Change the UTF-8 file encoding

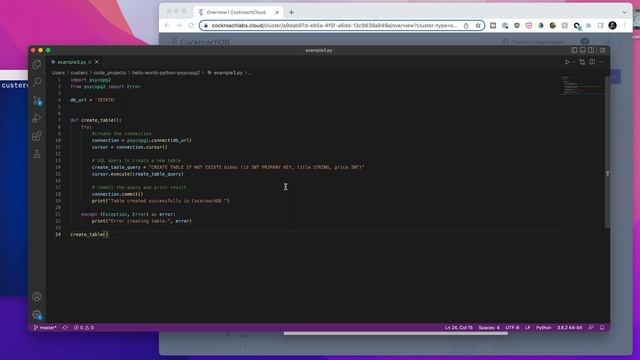click(512, 328)
